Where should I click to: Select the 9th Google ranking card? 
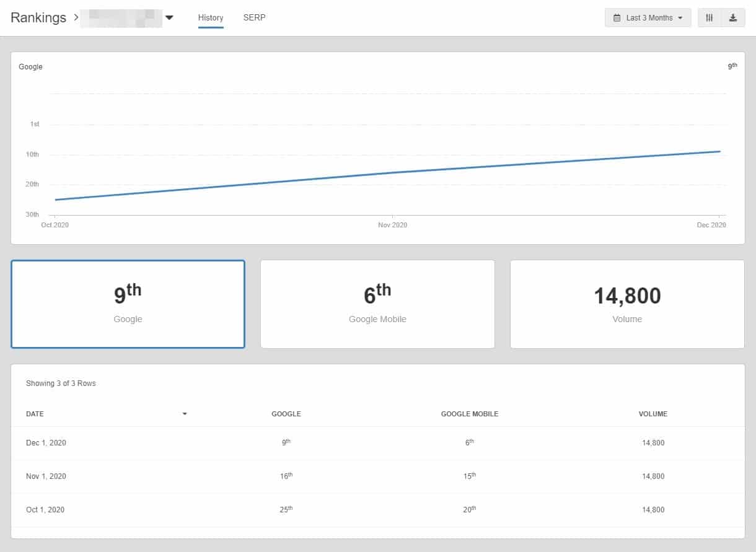[x=128, y=304]
